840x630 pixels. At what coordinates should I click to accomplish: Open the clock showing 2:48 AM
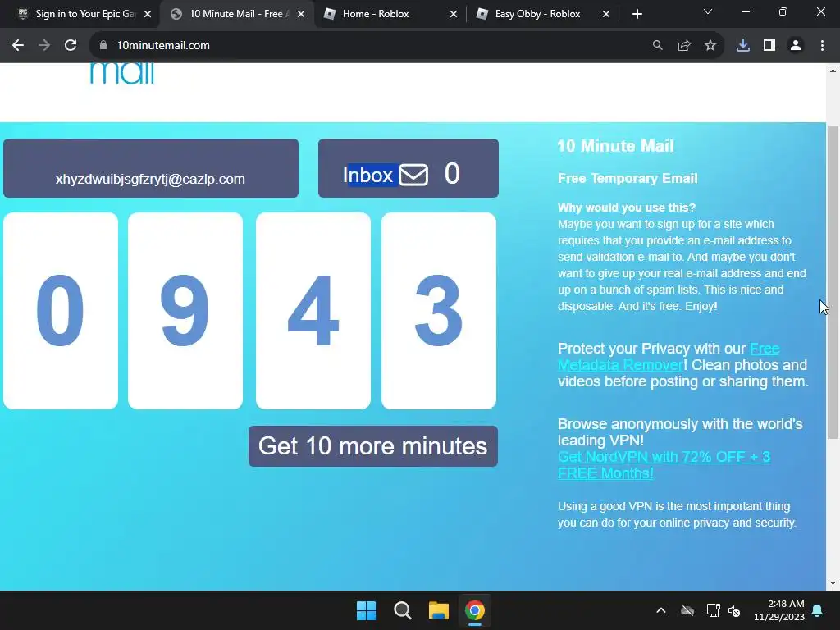779,610
